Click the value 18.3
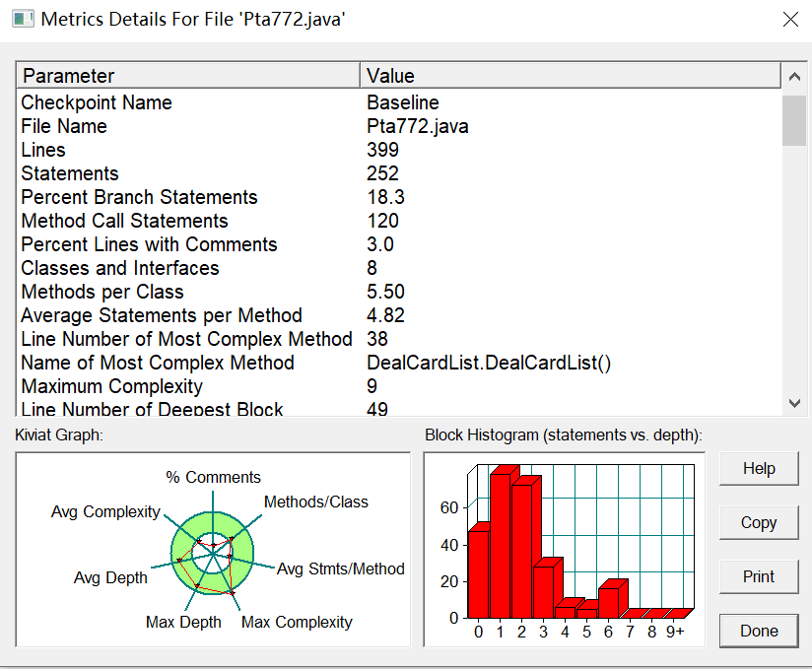Image resolution: width=812 pixels, height=669 pixels. [x=386, y=197]
